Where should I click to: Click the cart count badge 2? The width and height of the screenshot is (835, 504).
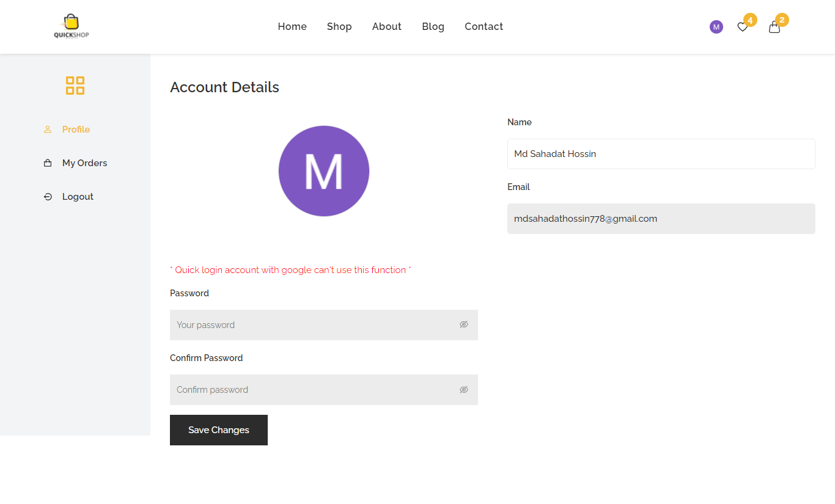782,20
